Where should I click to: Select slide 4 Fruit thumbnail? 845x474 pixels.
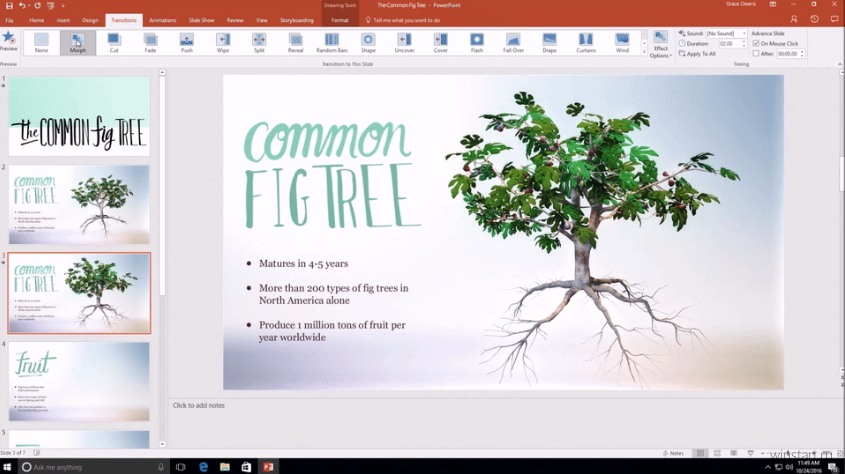[79, 381]
